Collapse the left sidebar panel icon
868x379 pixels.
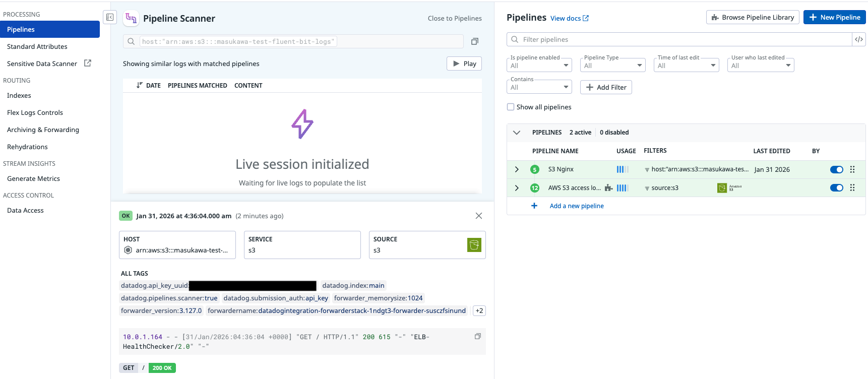[x=109, y=18]
